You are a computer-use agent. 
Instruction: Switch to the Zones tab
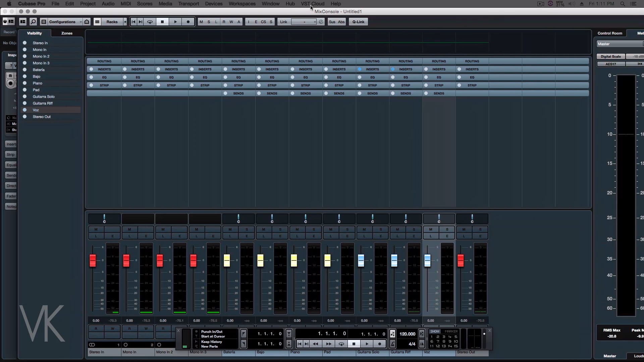click(x=67, y=33)
